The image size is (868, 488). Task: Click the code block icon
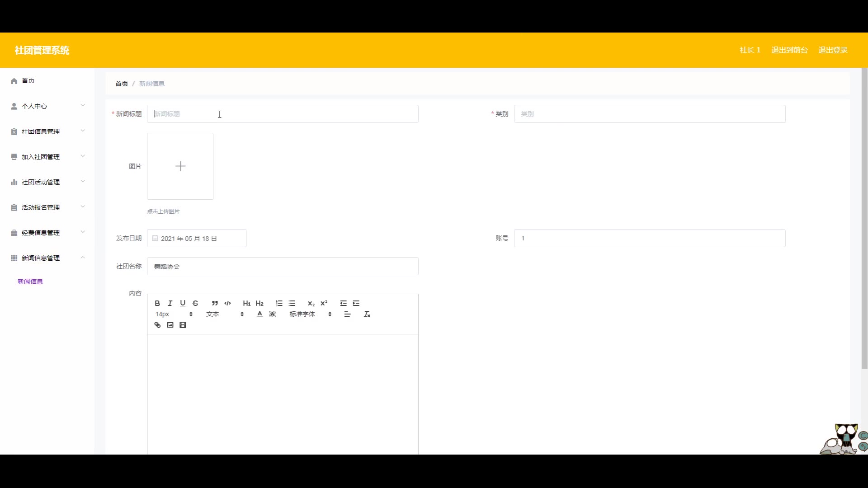coord(227,303)
